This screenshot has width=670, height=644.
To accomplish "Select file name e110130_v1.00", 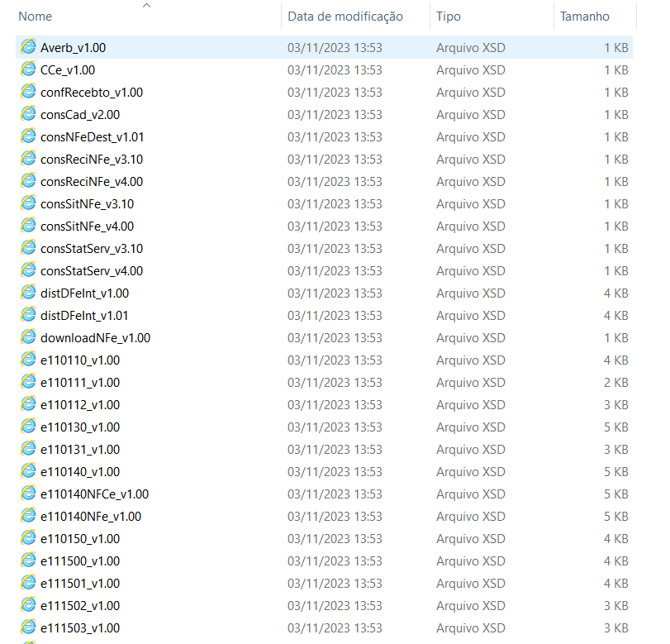I will point(80,427).
